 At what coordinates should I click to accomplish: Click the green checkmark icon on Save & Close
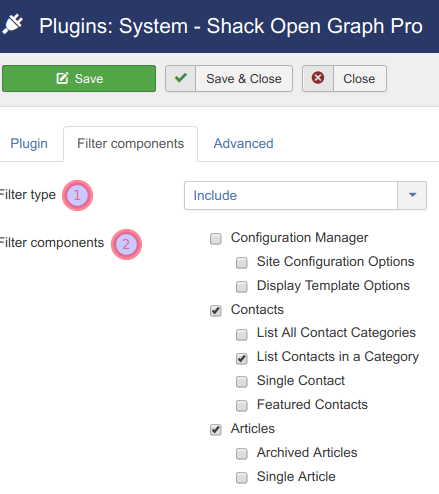(x=181, y=78)
